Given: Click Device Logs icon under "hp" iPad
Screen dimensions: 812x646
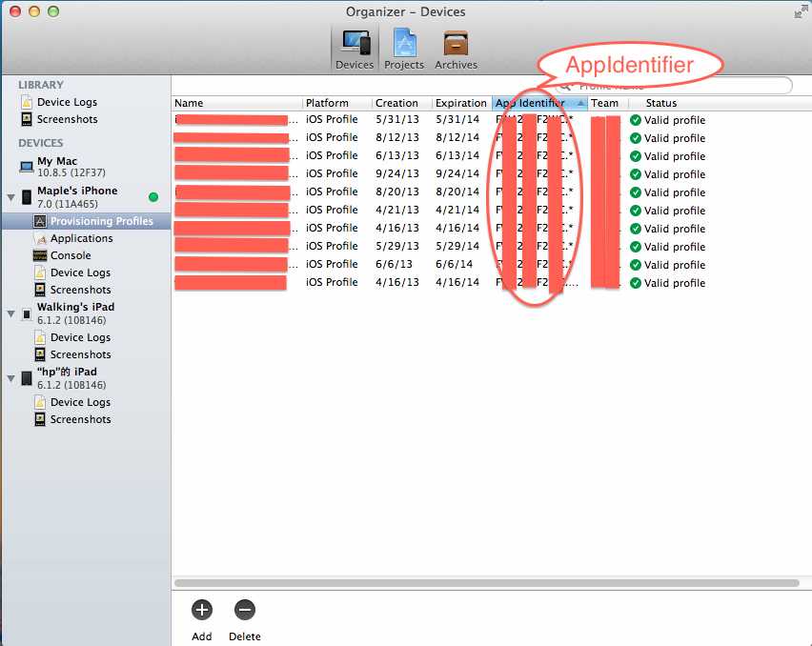Looking at the screenshot, I should 40,402.
